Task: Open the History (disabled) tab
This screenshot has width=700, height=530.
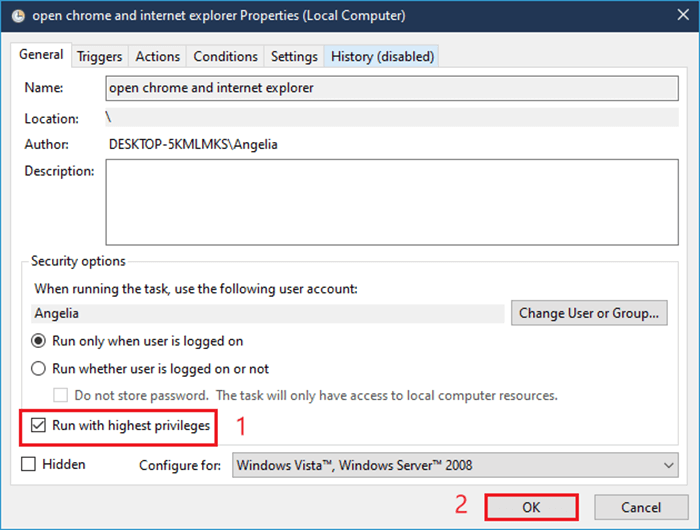Action: click(x=382, y=57)
